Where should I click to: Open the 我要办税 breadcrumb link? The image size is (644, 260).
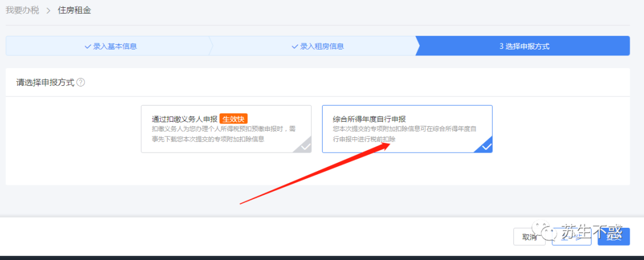click(22, 11)
